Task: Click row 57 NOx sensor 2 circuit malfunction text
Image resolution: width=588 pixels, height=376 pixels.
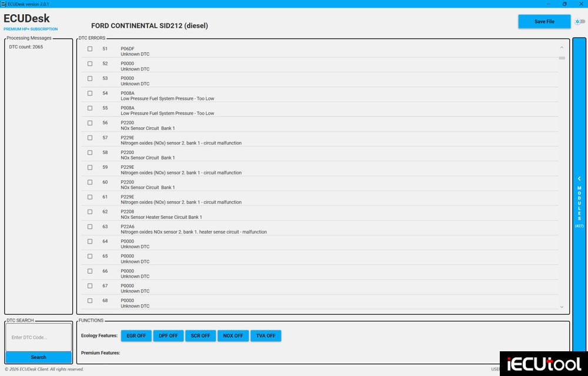Action: [181, 143]
